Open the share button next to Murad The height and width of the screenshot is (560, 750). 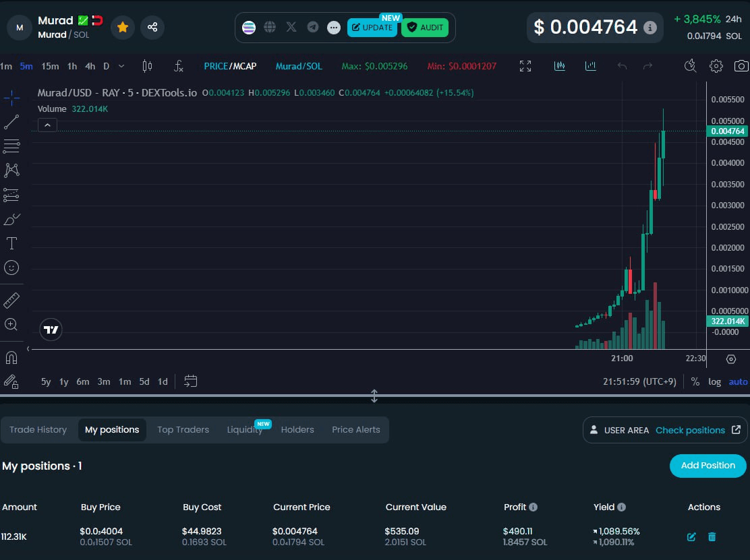[152, 27]
